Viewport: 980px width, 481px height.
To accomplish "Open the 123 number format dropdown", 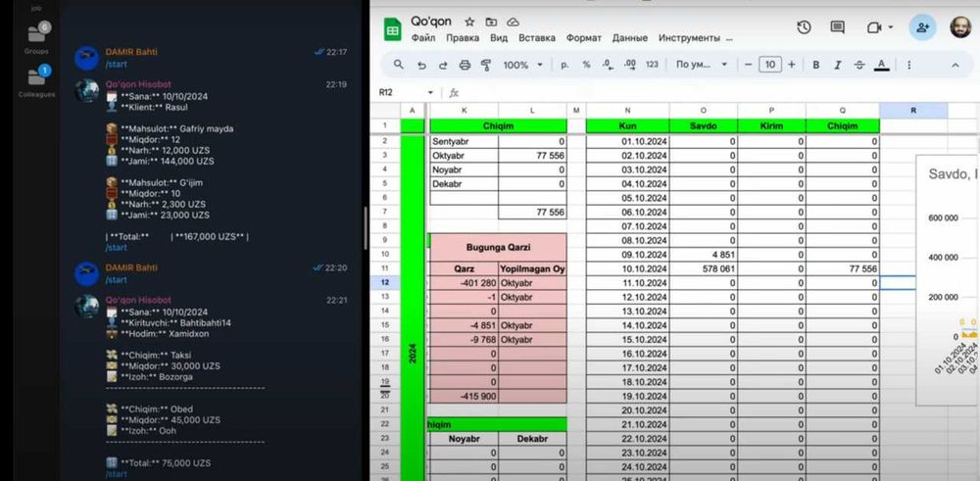I will (x=652, y=65).
